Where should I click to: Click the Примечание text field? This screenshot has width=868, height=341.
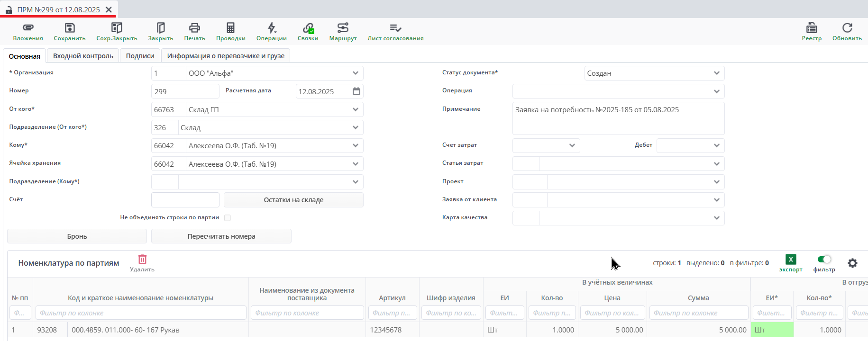point(618,118)
